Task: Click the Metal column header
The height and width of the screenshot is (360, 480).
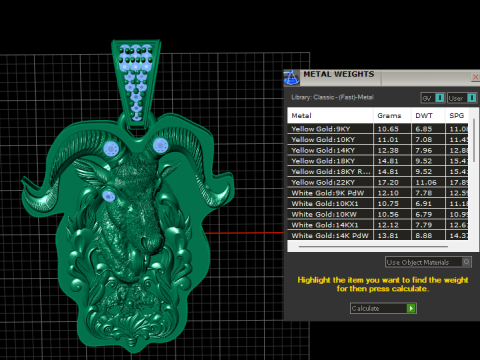Action: [330, 116]
